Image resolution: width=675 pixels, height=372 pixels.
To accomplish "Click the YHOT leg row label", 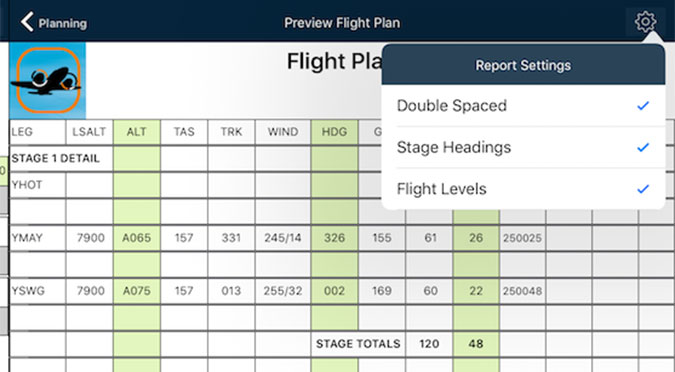I will click(x=27, y=185).
